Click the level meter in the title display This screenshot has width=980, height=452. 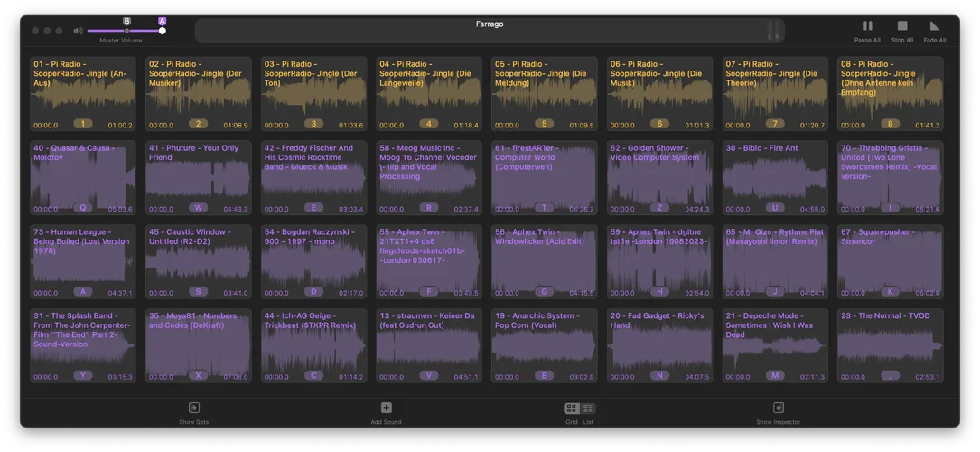(772, 31)
